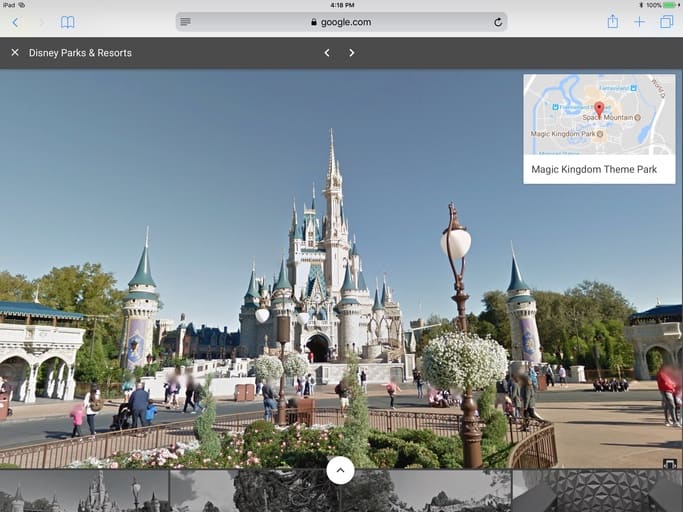
Task: Open the Magic Kingdom map preview
Action: coord(598,115)
